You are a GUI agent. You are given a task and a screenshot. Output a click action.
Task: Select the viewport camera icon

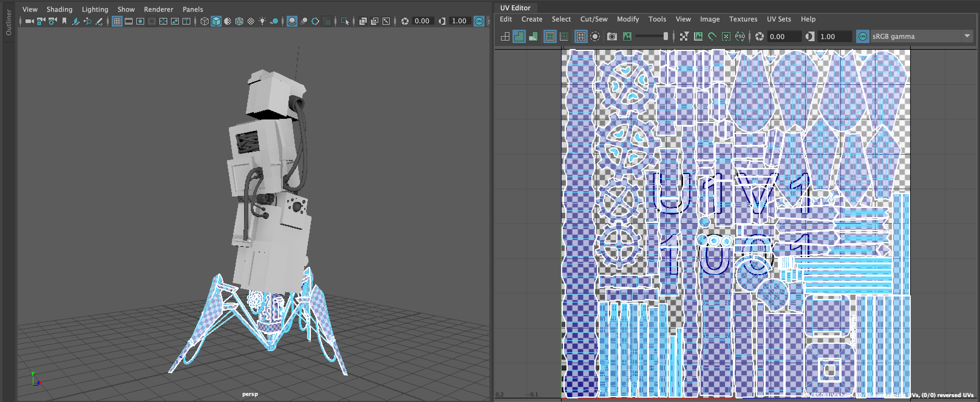(29, 21)
